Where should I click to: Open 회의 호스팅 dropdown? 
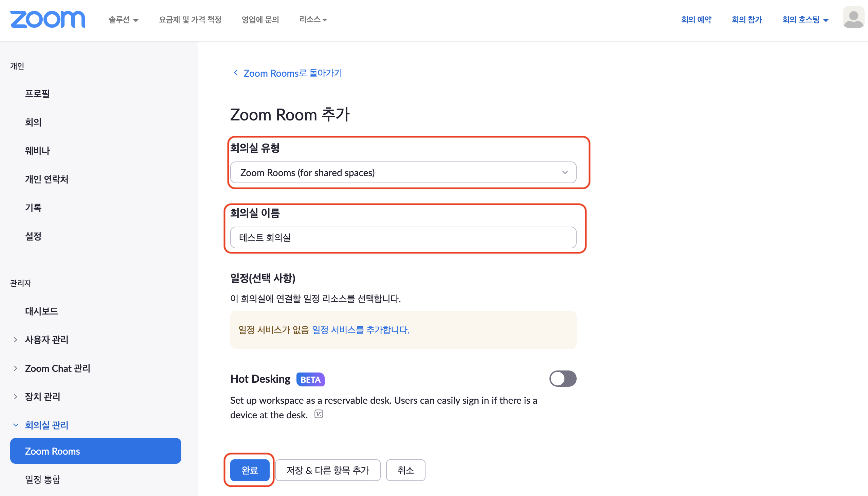[x=805, y=20]
